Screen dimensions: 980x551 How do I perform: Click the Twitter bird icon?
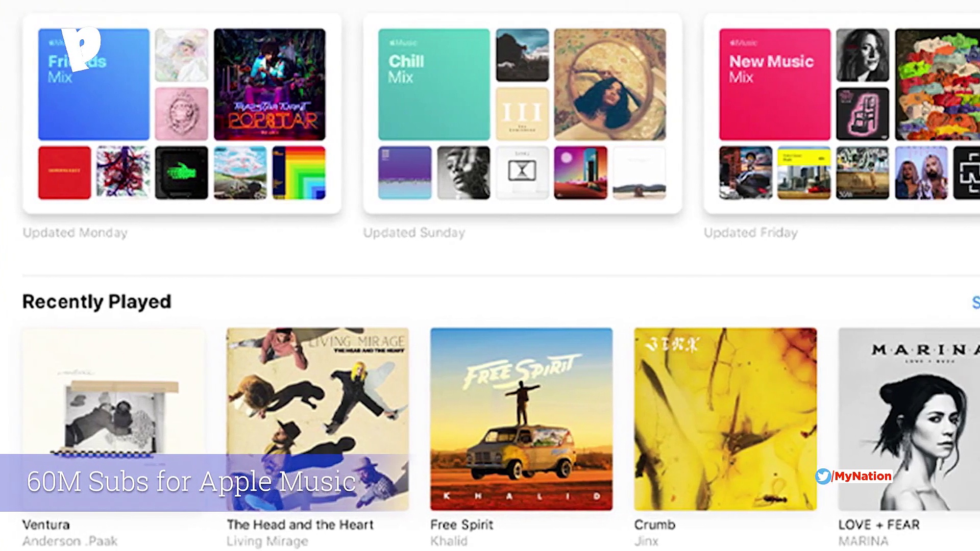(823, 476)
